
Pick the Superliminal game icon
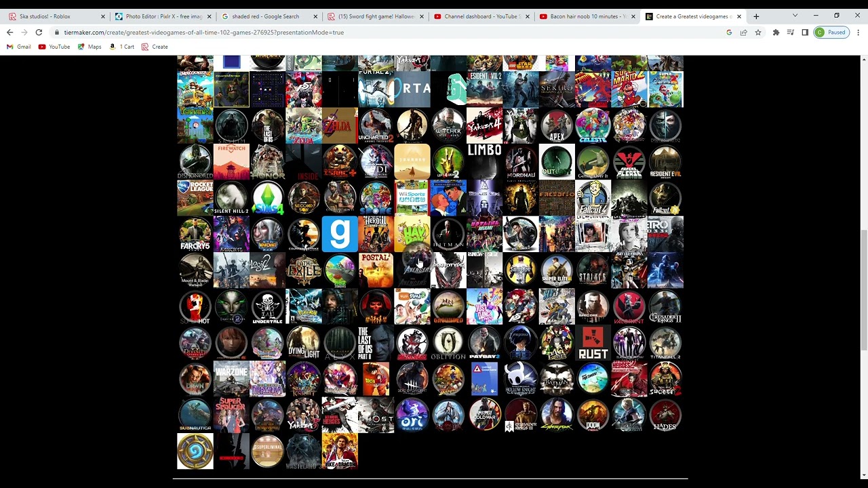[x=267, y=451]
